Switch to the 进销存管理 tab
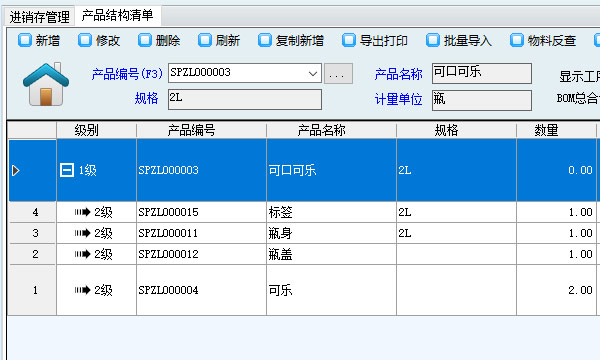600x360 pixels. click(40, 17)
